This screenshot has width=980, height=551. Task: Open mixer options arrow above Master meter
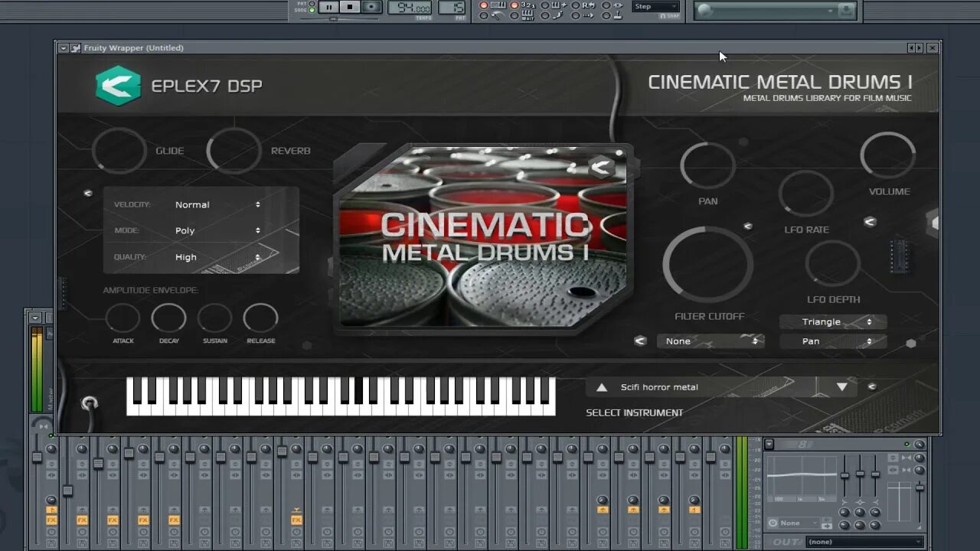[34, 317]
